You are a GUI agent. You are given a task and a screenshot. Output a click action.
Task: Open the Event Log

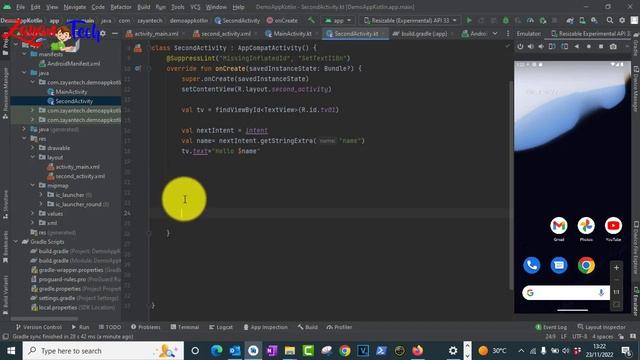(x=551, y=327)
